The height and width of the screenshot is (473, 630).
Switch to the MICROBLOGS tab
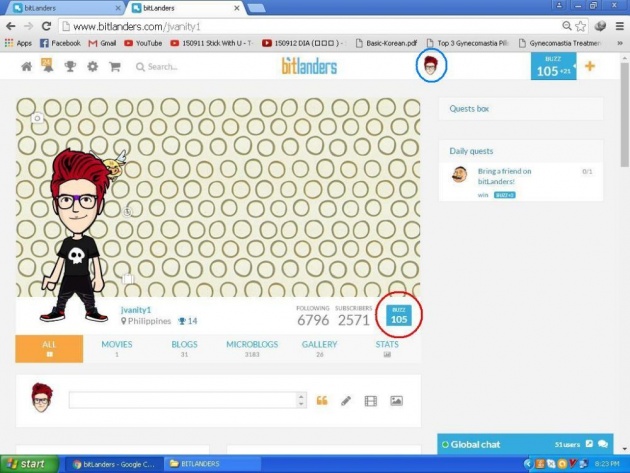252,349
